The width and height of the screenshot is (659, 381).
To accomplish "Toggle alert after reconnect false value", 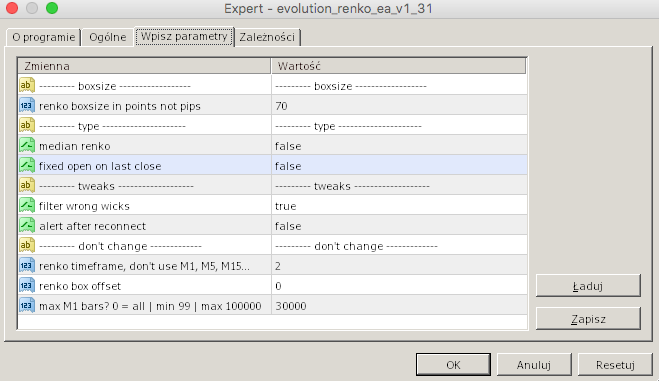I will click(399, 226).
